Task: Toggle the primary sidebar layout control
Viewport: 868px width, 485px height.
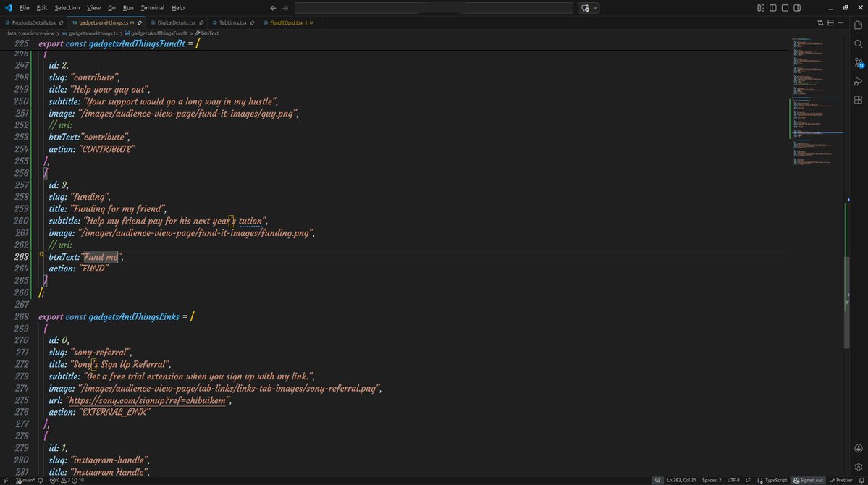Action: tap(773, 7)
